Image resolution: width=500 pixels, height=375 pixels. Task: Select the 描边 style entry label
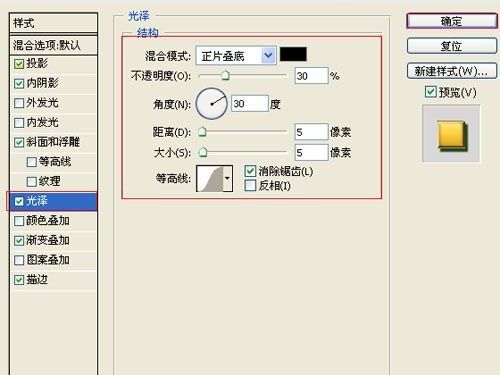(37, 279)
